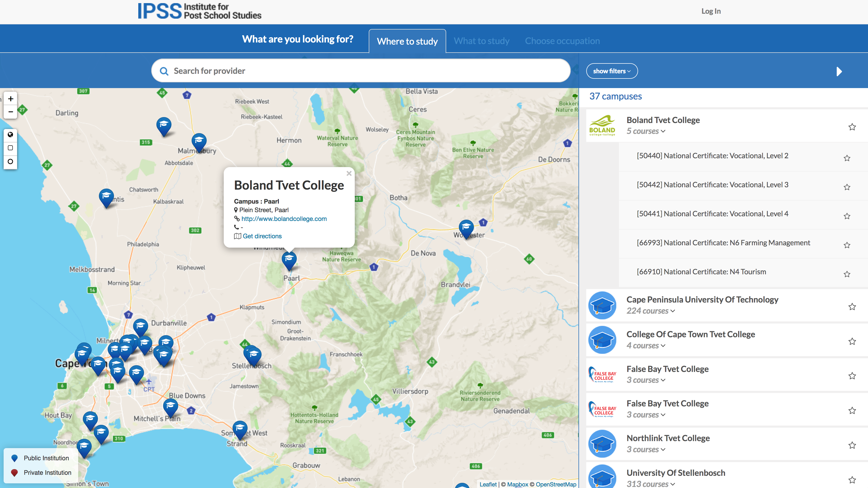This screenshot has width=868, height=488.
Task: Star the N6 Farming Management course
Action: (x=847, y=245)
